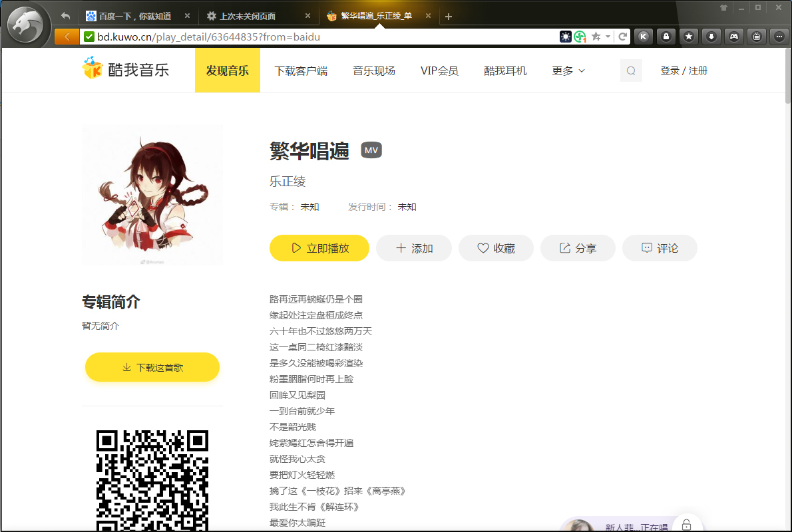
Task: Open the download manager arrow icon
Action: [711, 37]
